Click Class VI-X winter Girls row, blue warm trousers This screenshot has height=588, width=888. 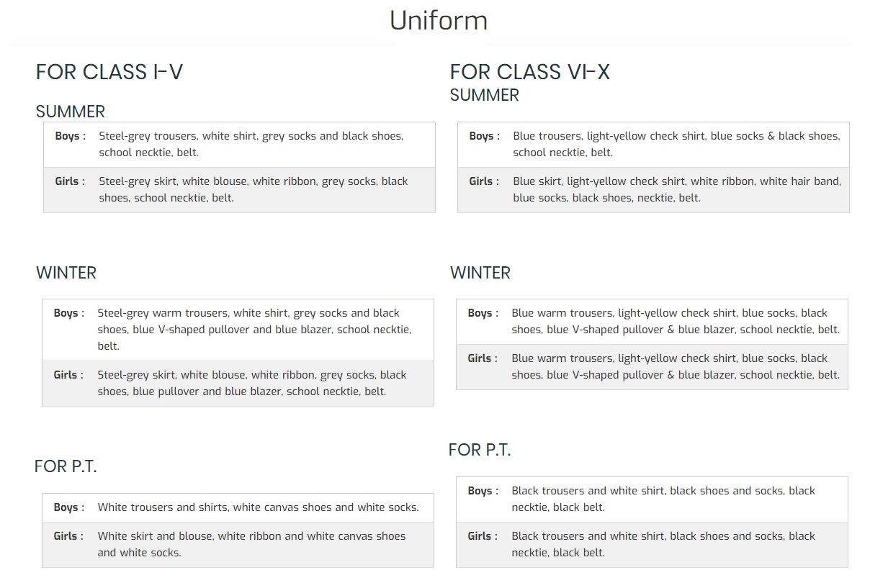point(652,367)
